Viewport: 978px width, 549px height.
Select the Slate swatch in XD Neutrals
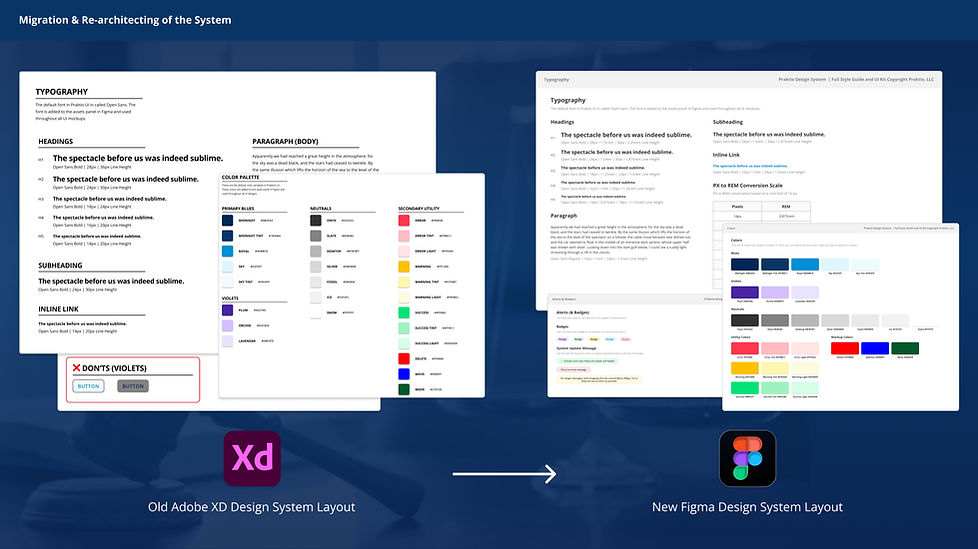point(316,236)
